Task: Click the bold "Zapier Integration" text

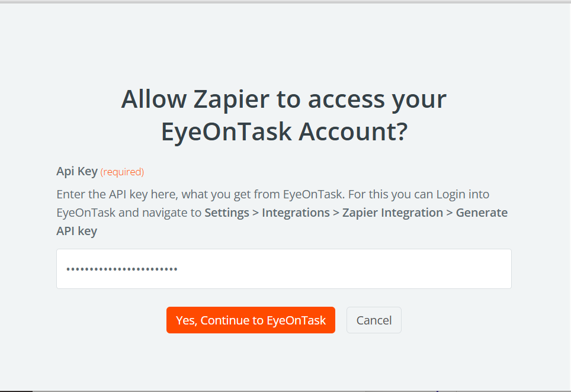Action: 393,213
